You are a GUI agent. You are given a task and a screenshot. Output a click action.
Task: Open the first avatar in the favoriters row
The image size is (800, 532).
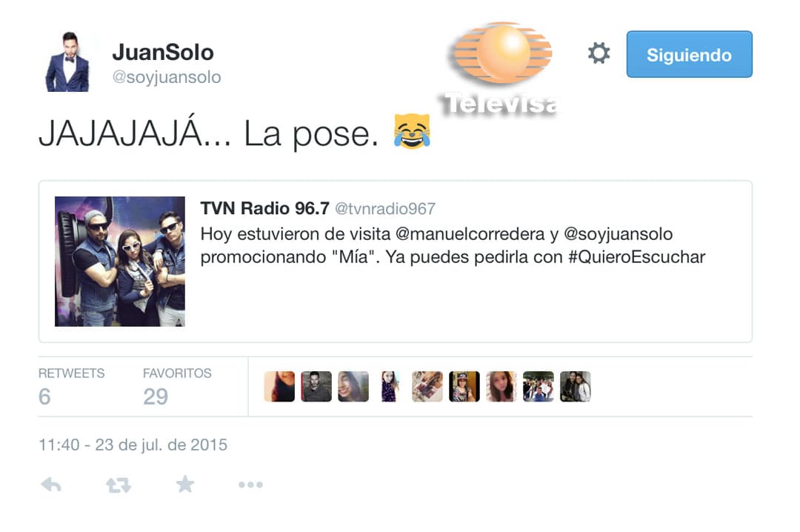point(279,387)
